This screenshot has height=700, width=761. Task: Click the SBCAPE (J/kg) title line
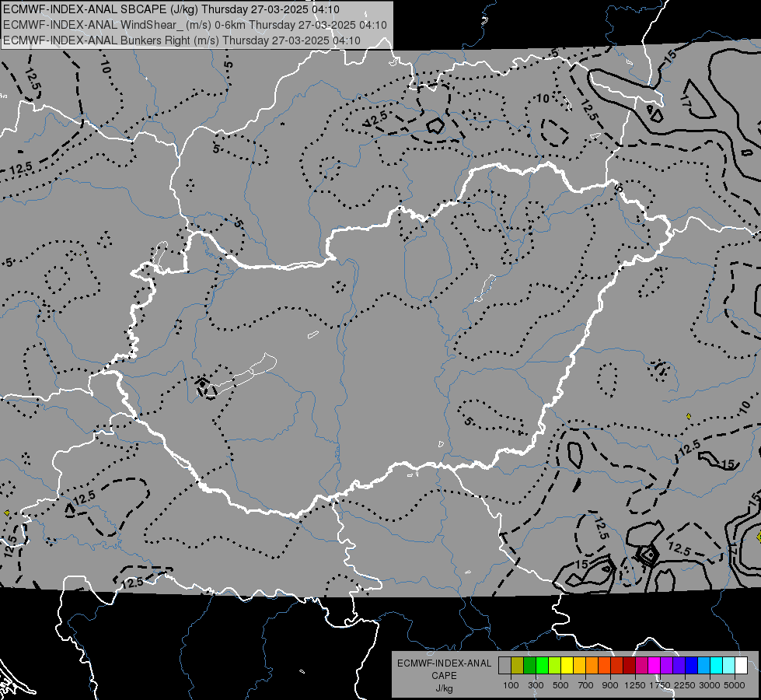171,9
